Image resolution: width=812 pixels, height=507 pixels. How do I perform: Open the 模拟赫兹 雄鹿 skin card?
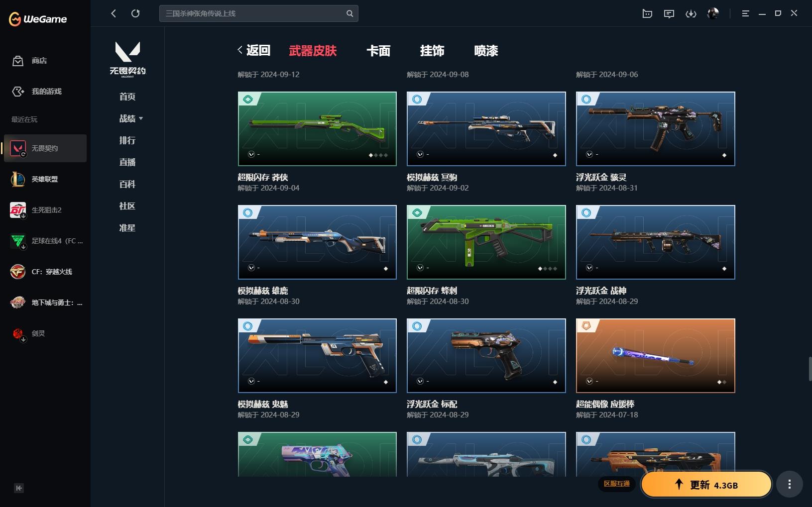pyautogui.click(x=317, y=242)
